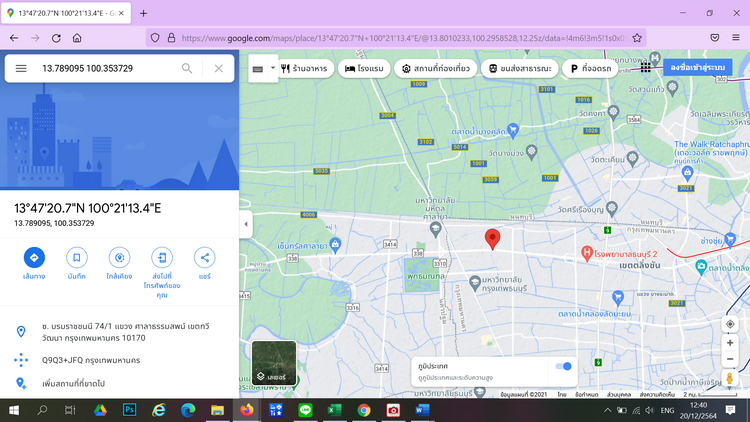Image resolution: width=750 pixels, height=422 pixels.
Task: Select the Attractions (สถานที่ท่องเที่ยว) chip
Action: coord(435,68)
